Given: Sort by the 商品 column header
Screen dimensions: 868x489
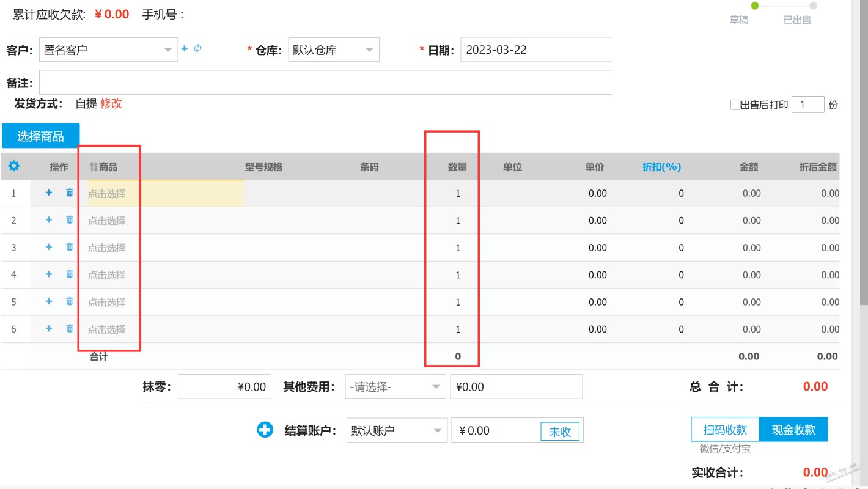Looking at the screenshot, I should (x=103, y=167).
